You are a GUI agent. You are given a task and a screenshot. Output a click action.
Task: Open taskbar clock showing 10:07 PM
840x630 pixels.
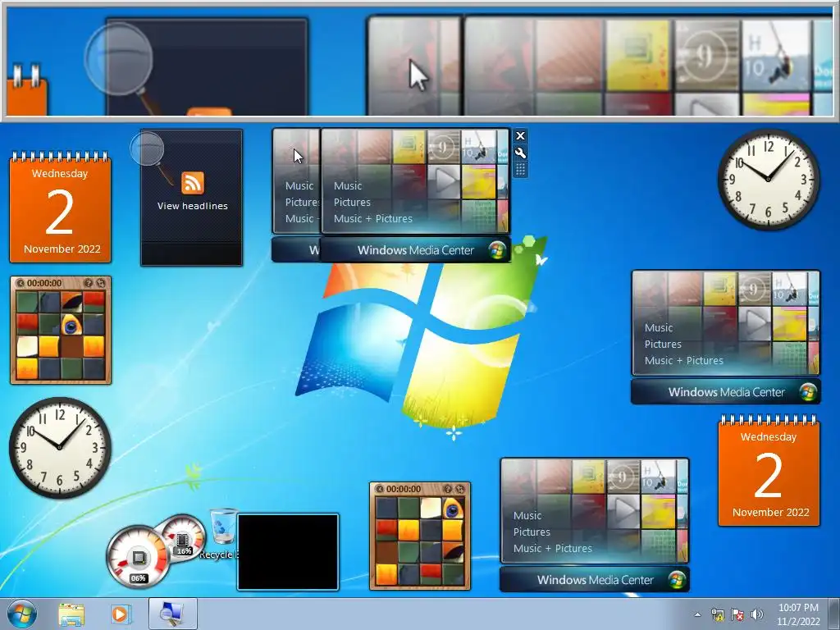click(798, 614)
